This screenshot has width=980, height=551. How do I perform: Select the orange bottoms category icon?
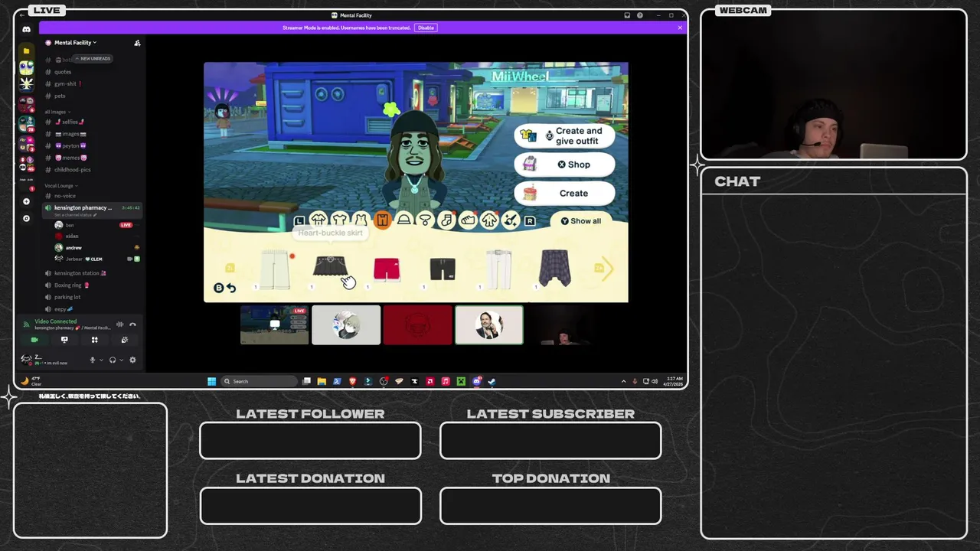click(x=382, y=220)
